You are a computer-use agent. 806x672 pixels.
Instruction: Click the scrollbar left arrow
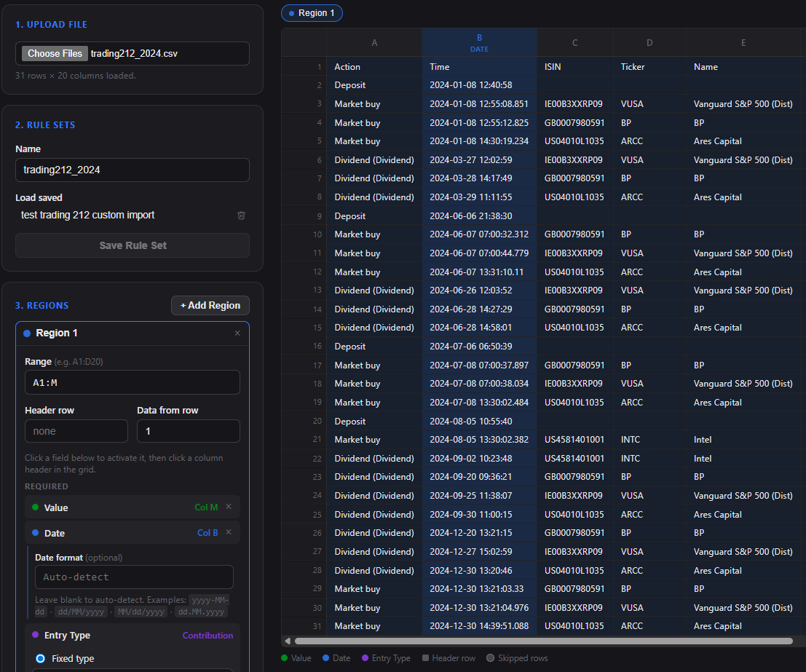[288, 641]
